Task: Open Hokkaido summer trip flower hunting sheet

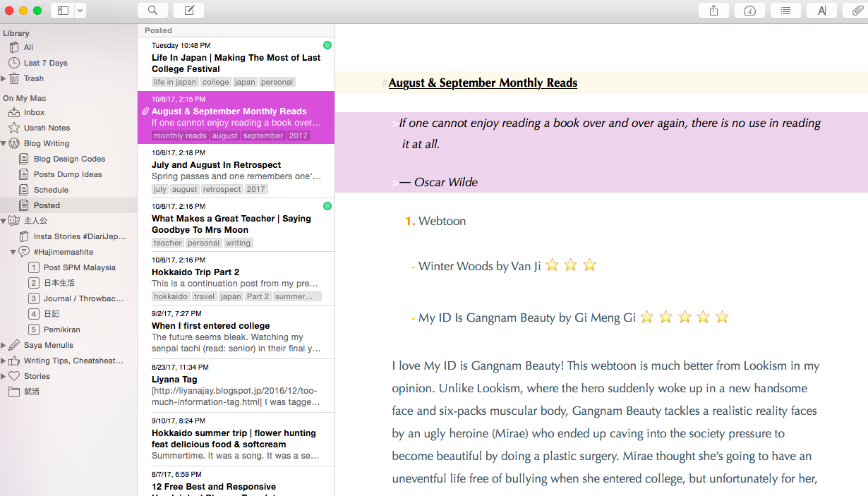Action: 236,440
